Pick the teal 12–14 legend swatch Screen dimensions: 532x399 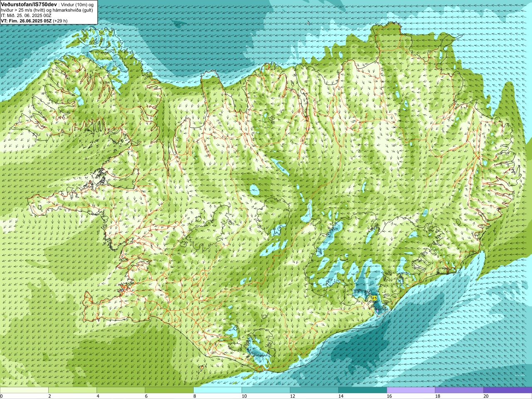314,390
